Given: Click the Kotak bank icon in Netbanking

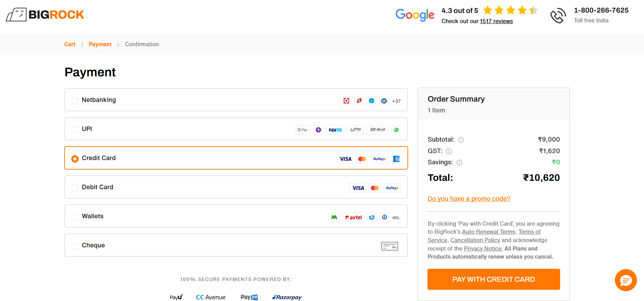Looking at the screenshot, I should point(384,101).
